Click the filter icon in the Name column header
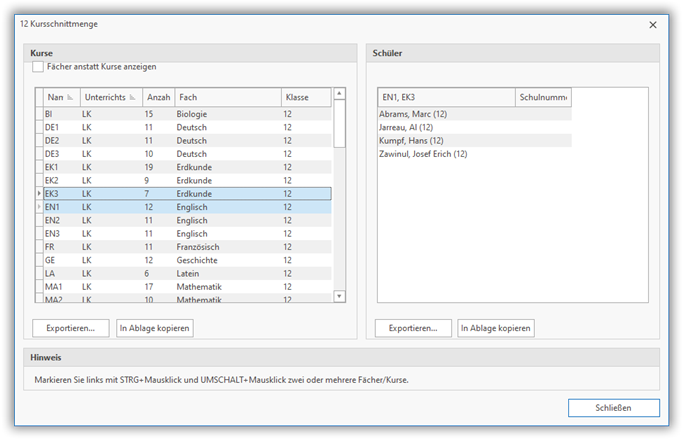Viewport: 683px width, 440px height. [x=70, y=98]
